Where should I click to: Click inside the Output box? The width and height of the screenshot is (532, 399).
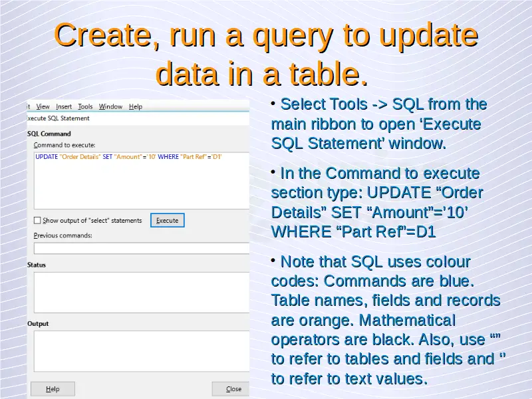coord(142,351)
